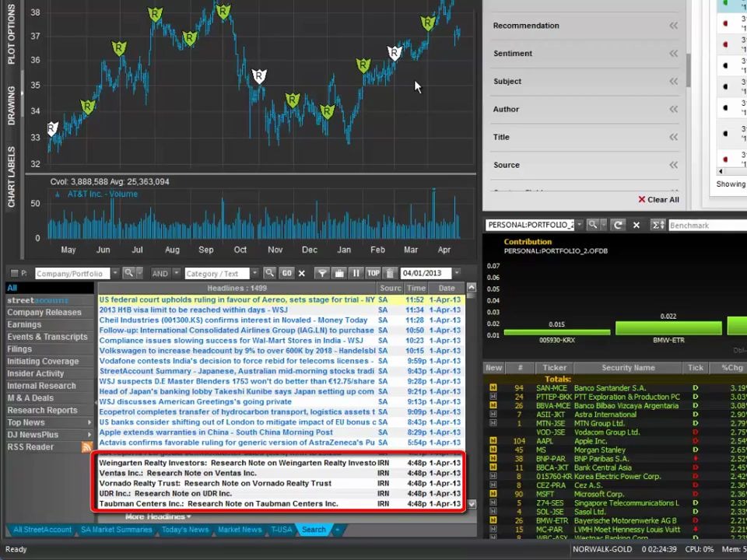This screenshot has height=560, width=747.
Task: Expand the Top News submenu arrow
Action: [89, 422]
